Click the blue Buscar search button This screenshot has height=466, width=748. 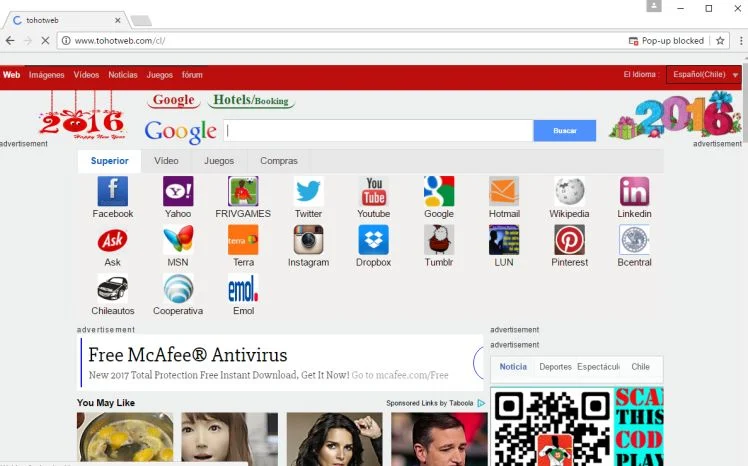565,130
